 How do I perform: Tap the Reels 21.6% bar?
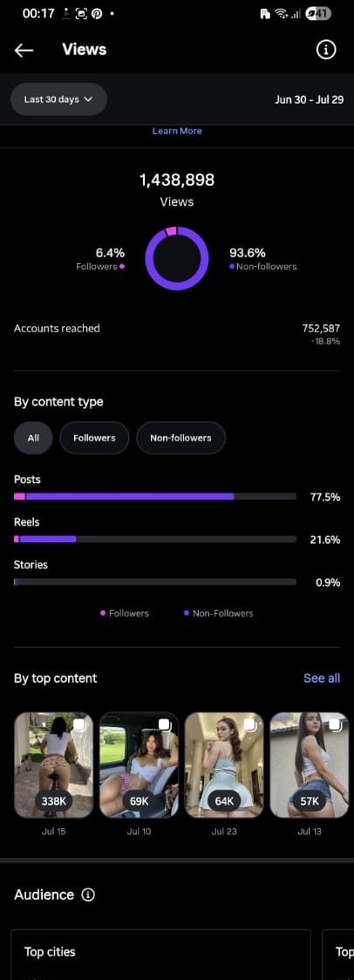coord(155,539)
